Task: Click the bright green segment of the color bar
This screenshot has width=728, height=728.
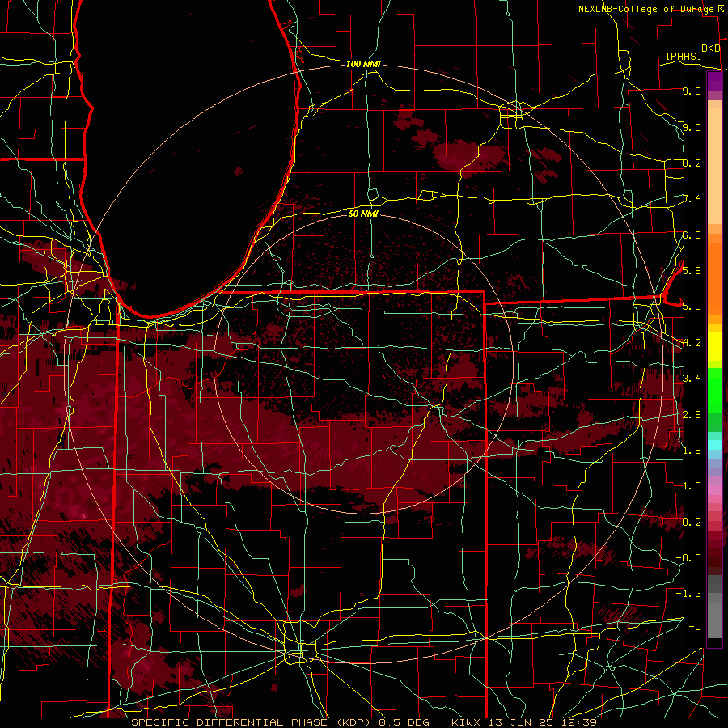Action: pos(714,390)
